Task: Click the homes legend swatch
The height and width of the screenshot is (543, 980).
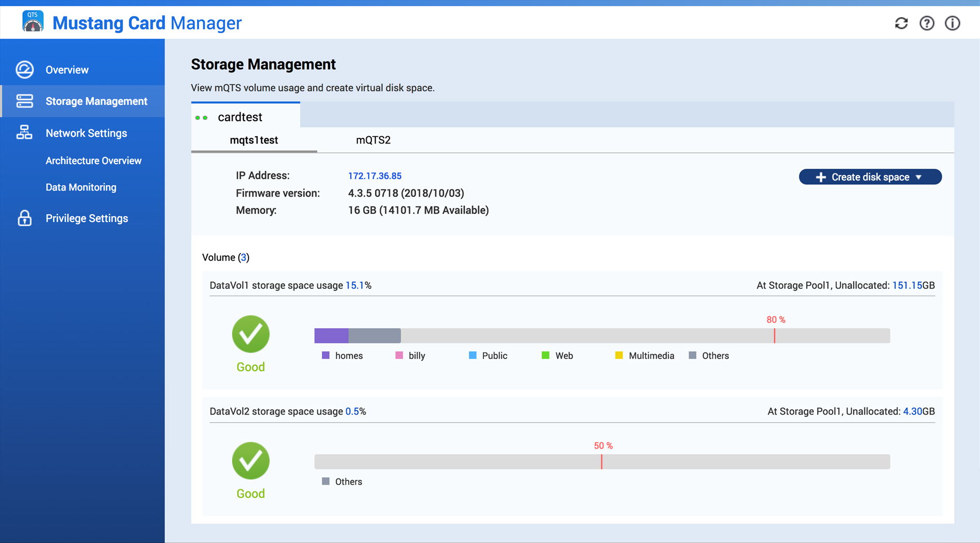Action: [325, 355]
